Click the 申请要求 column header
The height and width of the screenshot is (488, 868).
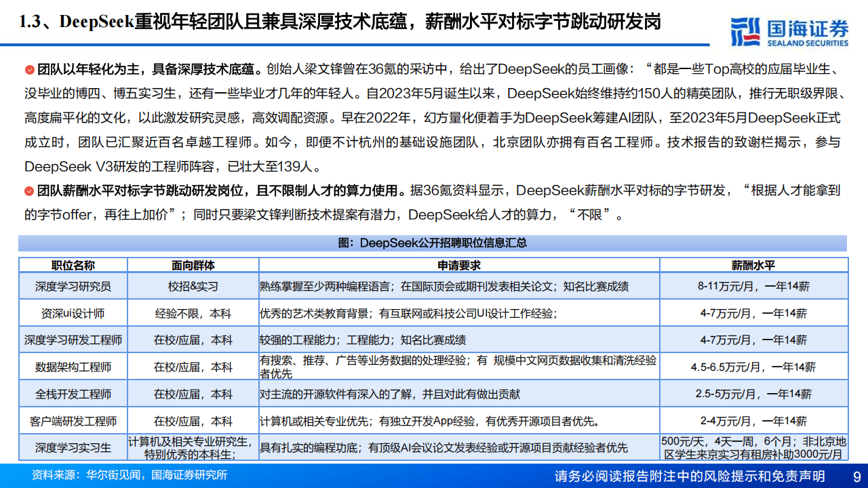pos(458,265)
